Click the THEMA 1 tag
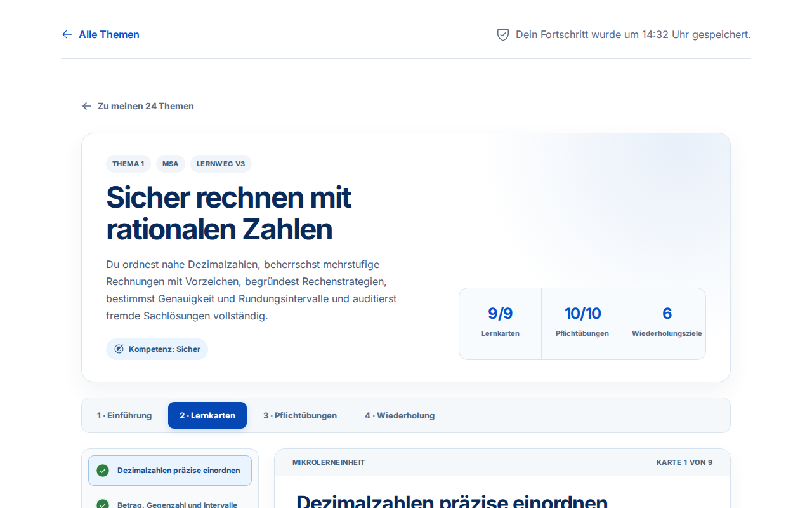The width and height of the screenshot is (812, 508). (128, 164)
